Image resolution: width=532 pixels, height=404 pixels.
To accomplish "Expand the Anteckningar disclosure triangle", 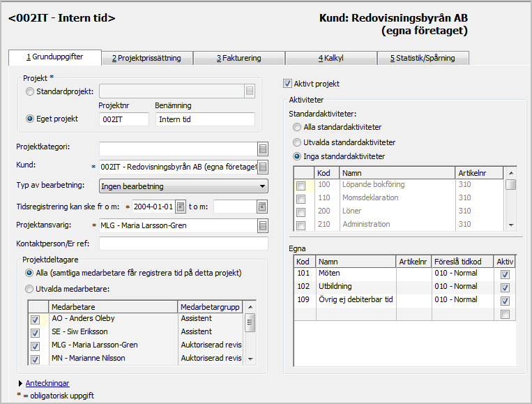I will [x=21, y=383].
